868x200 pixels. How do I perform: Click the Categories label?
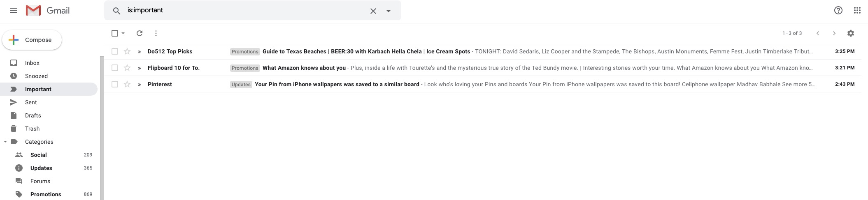(39, 142)
